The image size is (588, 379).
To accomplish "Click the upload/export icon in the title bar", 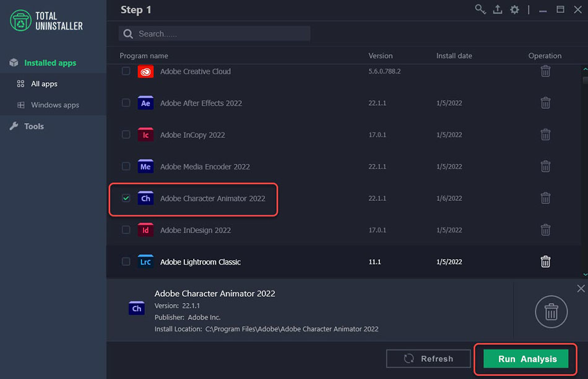I will tap(498, 9).
